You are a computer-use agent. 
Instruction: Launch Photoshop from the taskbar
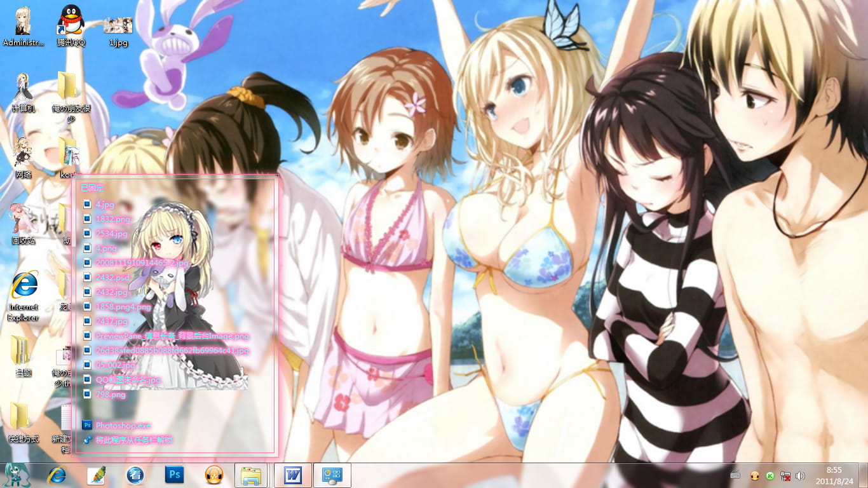(174, 475)
